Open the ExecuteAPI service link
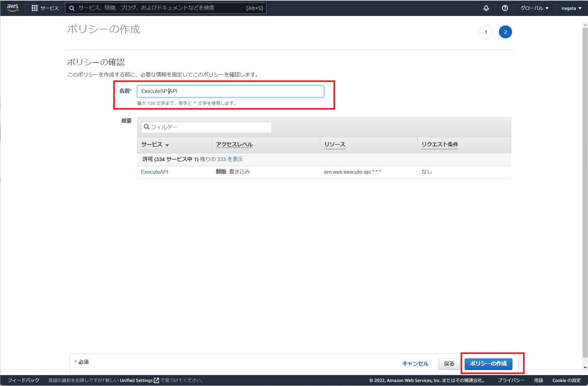Image resolution: width=588 pixels, height=386 pixels. click(155, 172)
